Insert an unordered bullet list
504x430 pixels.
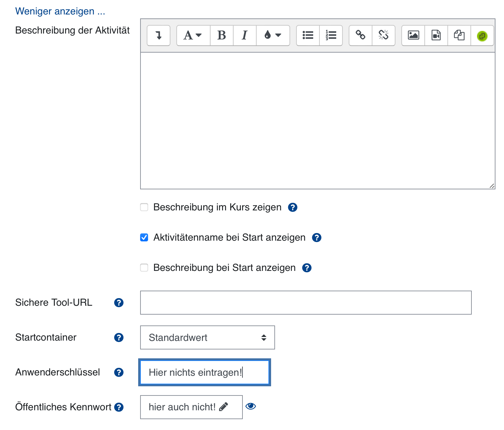click(308, 35)
